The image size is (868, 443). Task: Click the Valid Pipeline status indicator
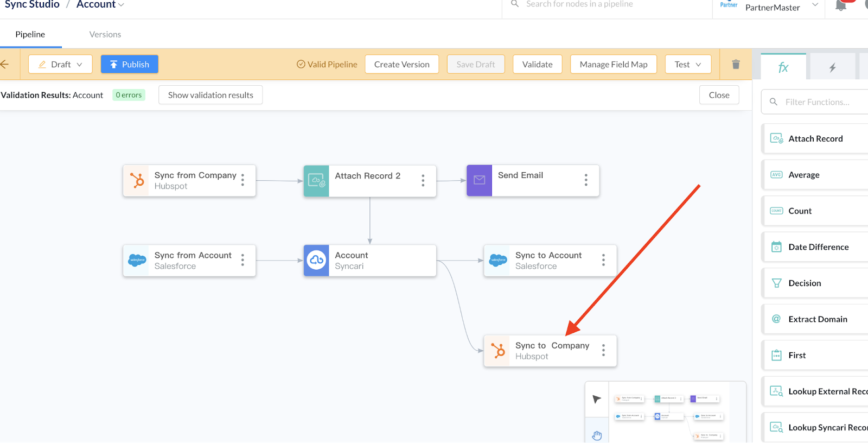click(x=327, y=64)
